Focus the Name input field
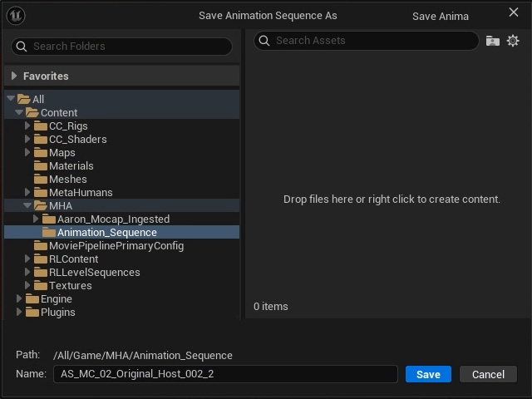The image size is (532, 399). (225, 374)
